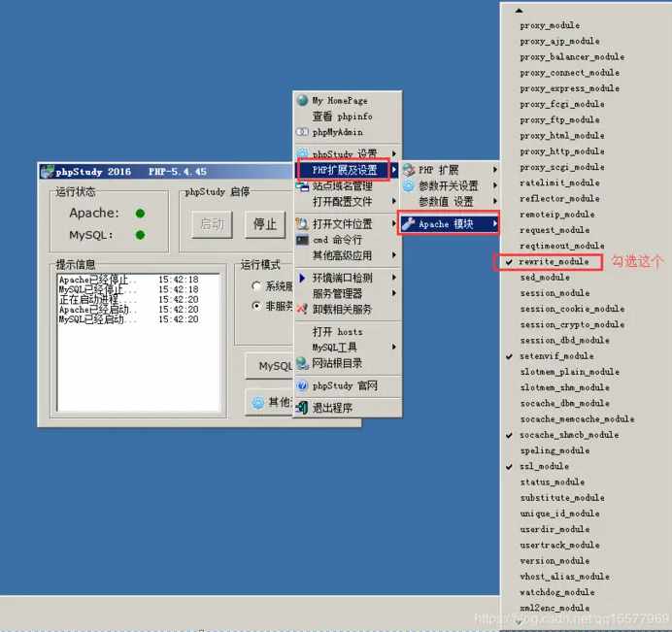The image size is (672, 632).
Task: Select vhost_alias_module entry
Action: point(565,577)
